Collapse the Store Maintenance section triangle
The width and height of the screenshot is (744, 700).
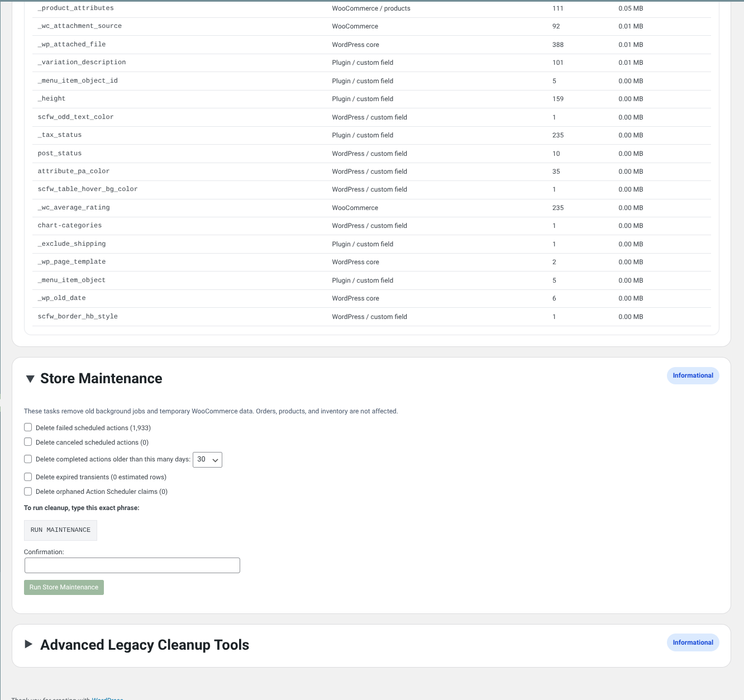(x=30, y=379)
